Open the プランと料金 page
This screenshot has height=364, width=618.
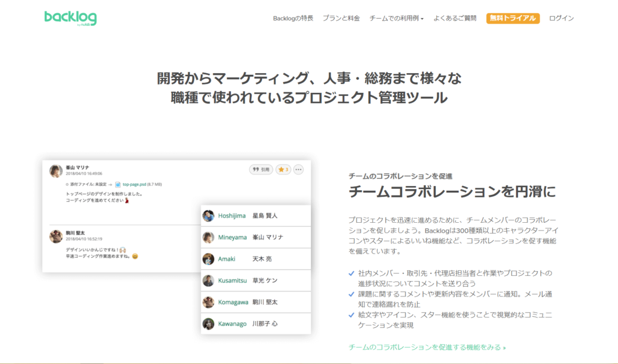point(341,18)
